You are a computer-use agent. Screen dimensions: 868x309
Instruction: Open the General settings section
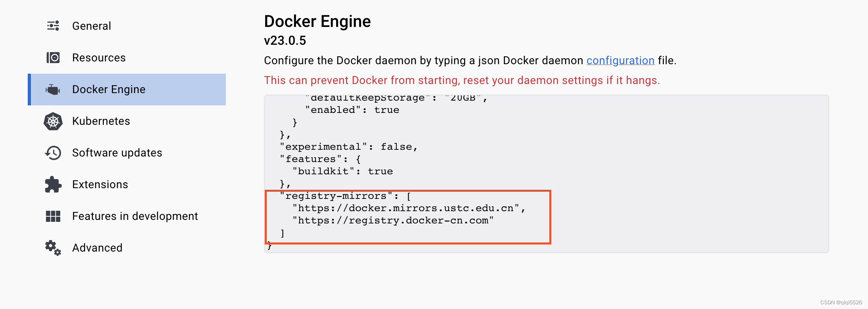[x=91, y=25]
